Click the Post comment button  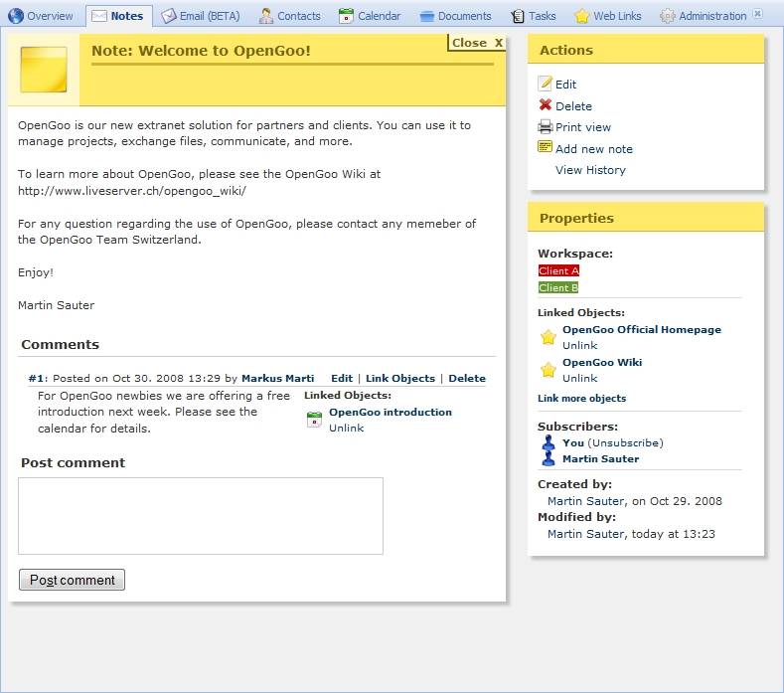72,580
